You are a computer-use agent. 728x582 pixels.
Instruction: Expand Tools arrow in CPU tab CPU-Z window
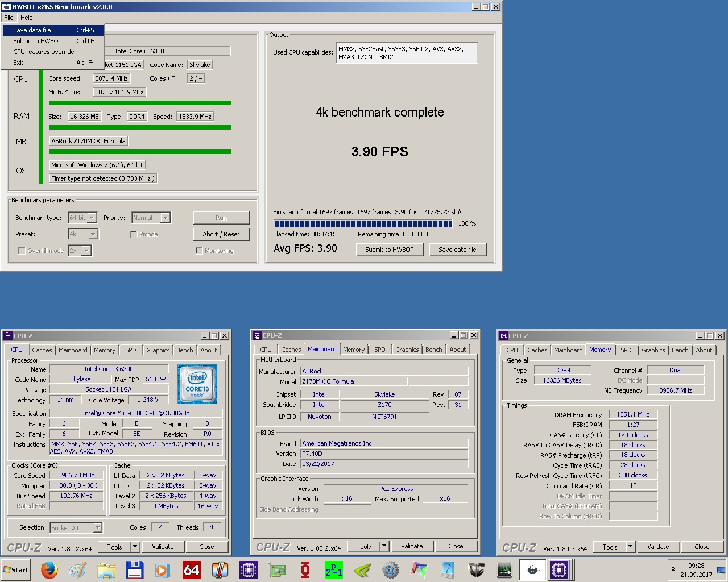pyautogui.click(x=135, y=547)
